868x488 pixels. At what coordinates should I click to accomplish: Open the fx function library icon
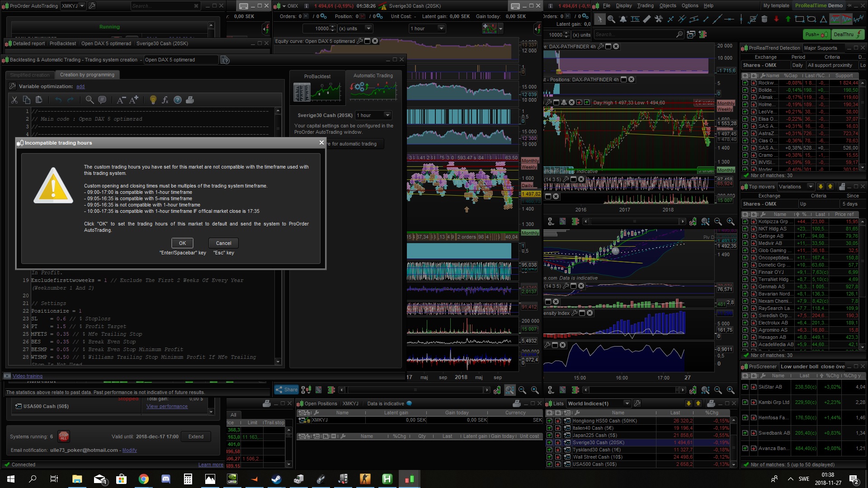pyautogui.click(x=165, y=100)
